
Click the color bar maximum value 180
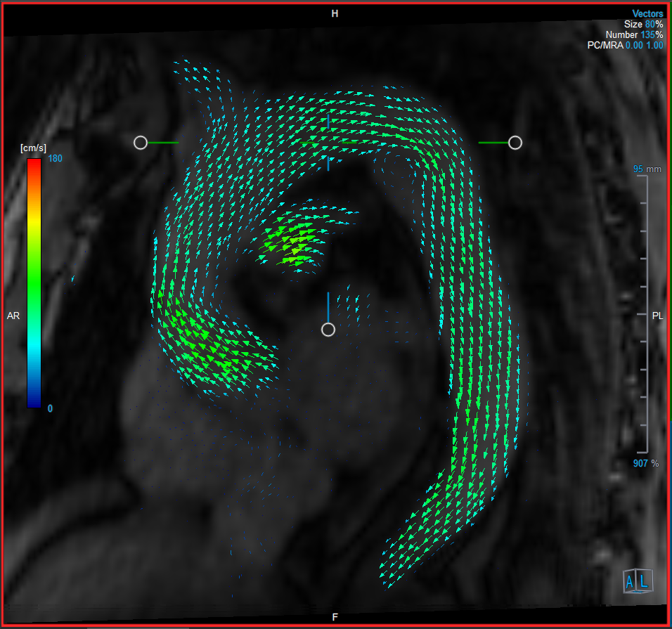click(x=55, y=159)
